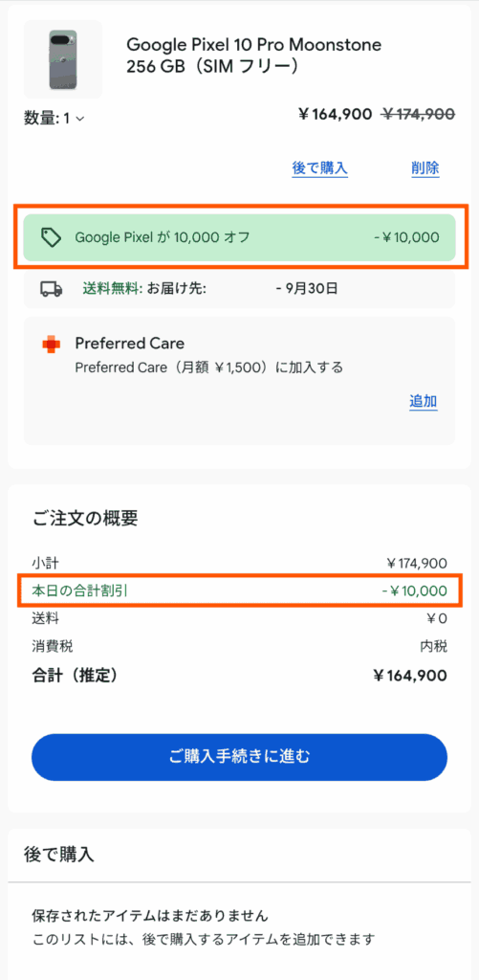Click the delivery truck icon
Screen dimensions: 479x980
tap(52, 289)
